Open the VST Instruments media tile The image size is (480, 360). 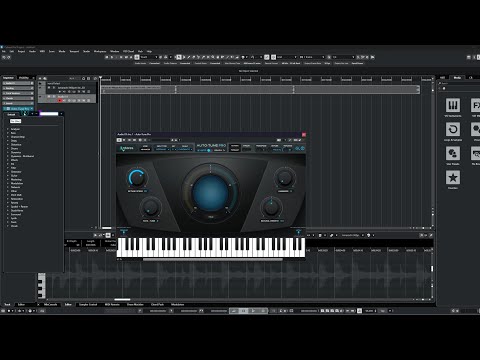[x=453, y=105]
